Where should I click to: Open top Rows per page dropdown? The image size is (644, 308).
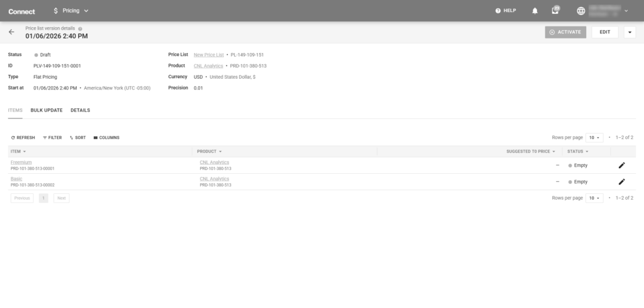(594, 137)
